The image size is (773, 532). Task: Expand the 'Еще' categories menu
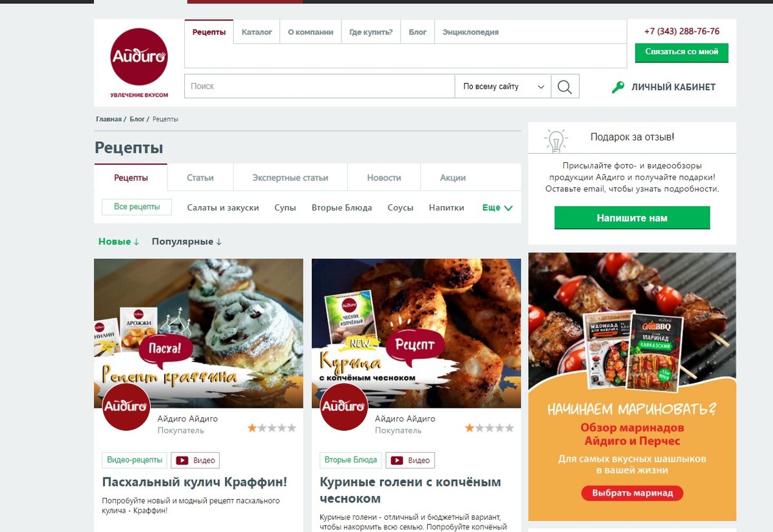click(x=497, y=208)
